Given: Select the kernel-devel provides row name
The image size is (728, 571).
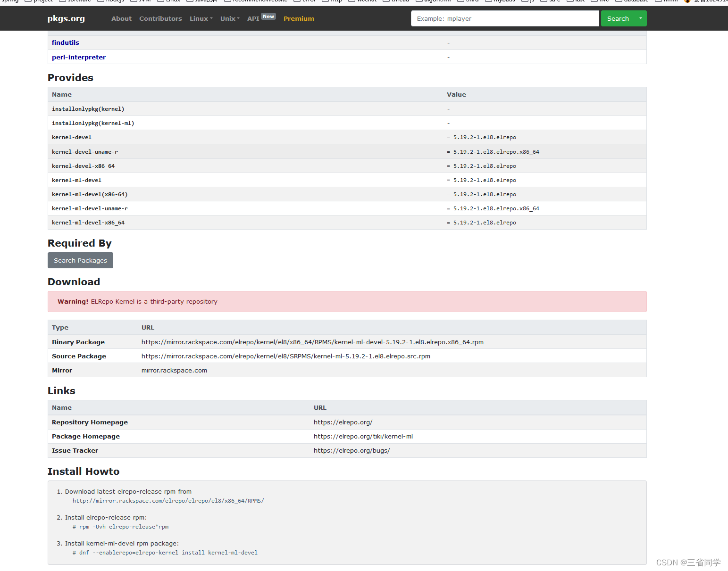Looking at the screenshot, I should point(72,137).
